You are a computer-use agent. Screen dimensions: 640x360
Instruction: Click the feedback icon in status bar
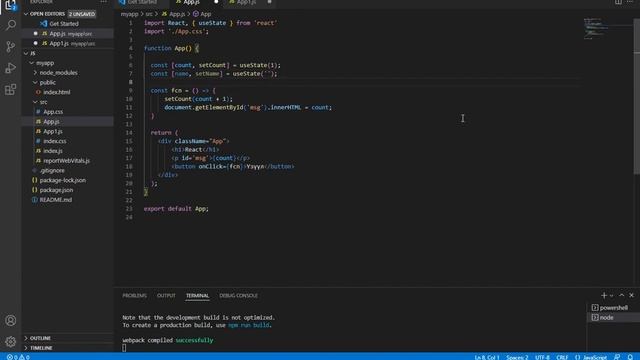617,357
